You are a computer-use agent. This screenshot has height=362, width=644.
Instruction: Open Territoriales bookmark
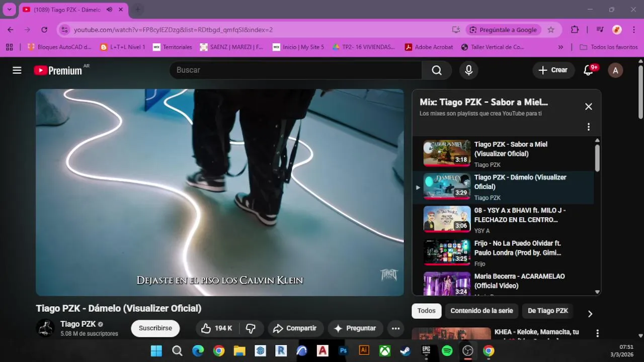pos(173,47)
